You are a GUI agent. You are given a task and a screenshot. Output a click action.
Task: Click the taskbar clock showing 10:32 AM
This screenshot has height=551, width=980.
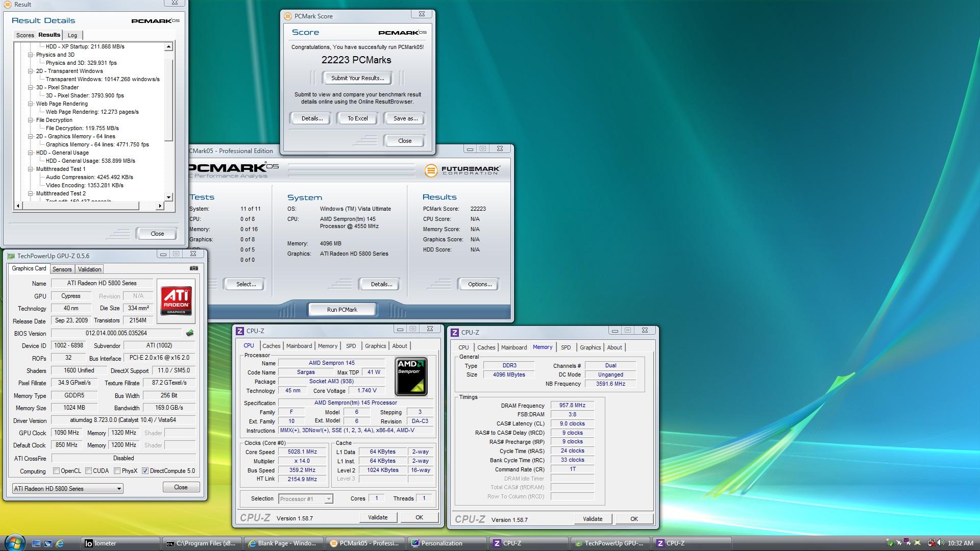tap(961, 543)
